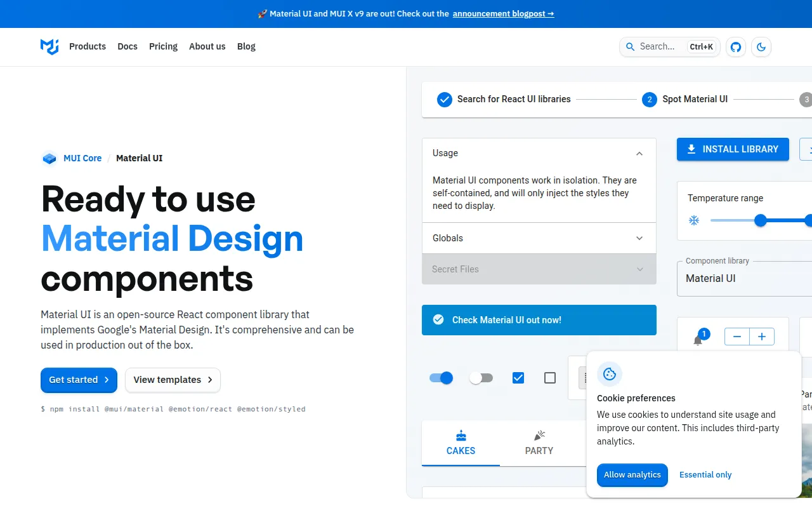Accept cookies with Allow analytics

click(632, 475)
